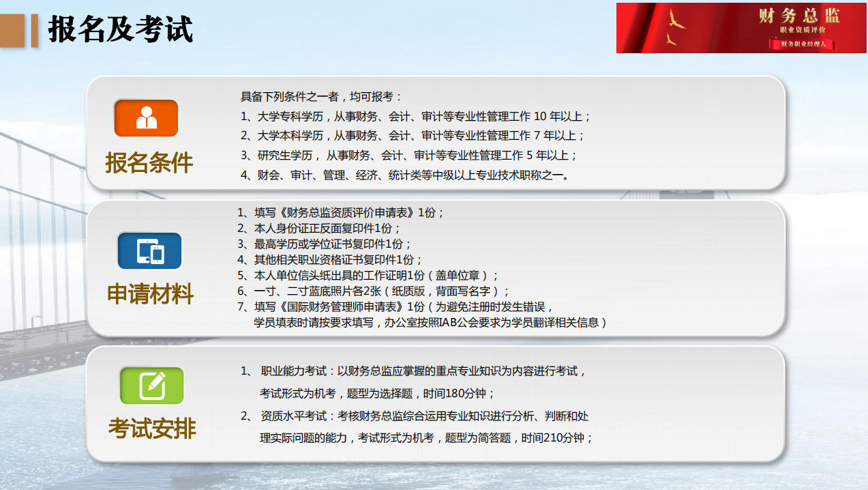Click condition 4 about 中级以上专业技术职称
The image size is (868, 490).
tap(405, 175)
